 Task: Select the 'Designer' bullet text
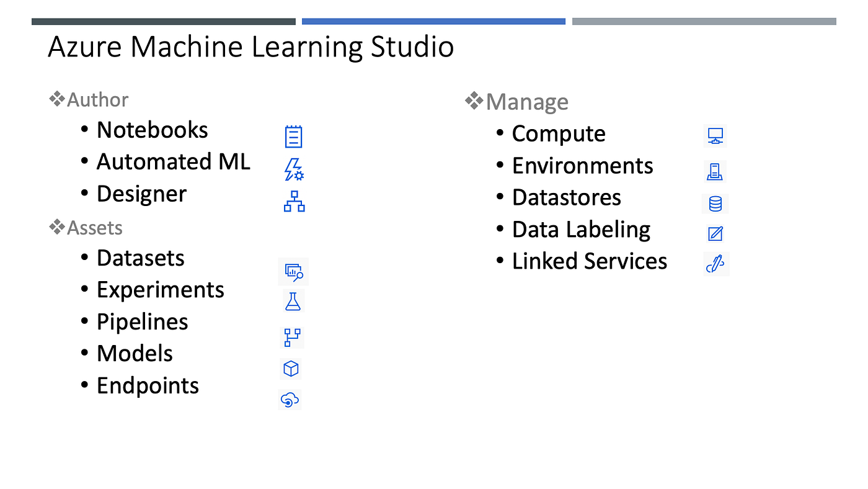(x=141, y=194)
